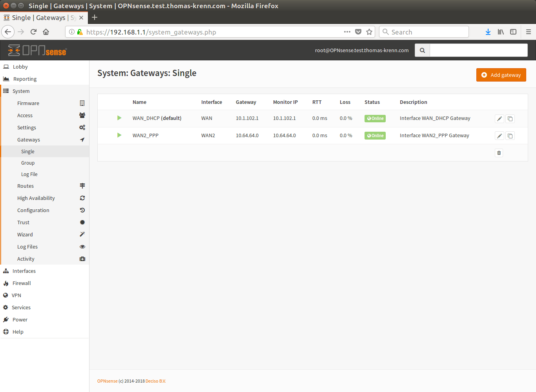Image resolution: width=536 pixels, height=392 pixels.
Task: Click the edit pencil icon for WAN_DHCP
Action: (x=499, y=119)
